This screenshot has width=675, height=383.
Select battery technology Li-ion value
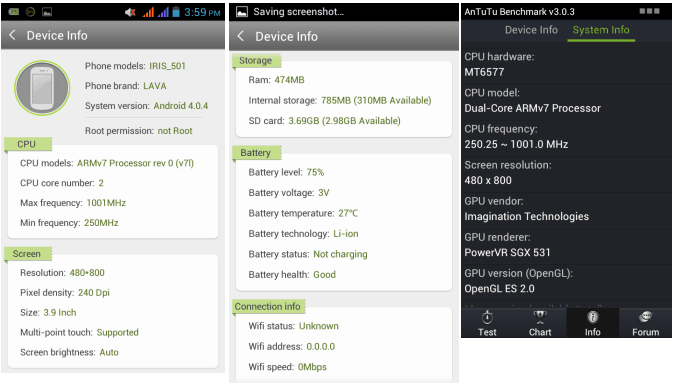(x=346, y=234)
